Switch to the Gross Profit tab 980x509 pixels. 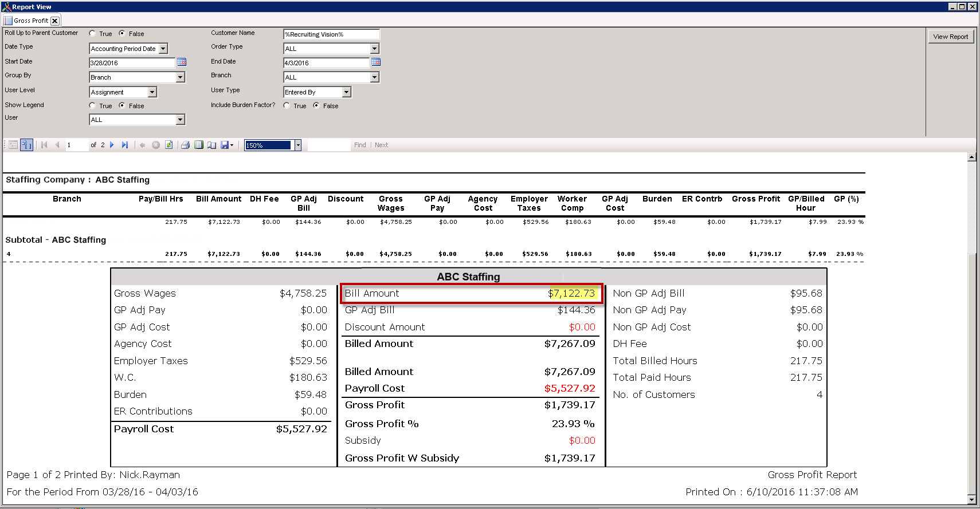[x=31, y=21]
